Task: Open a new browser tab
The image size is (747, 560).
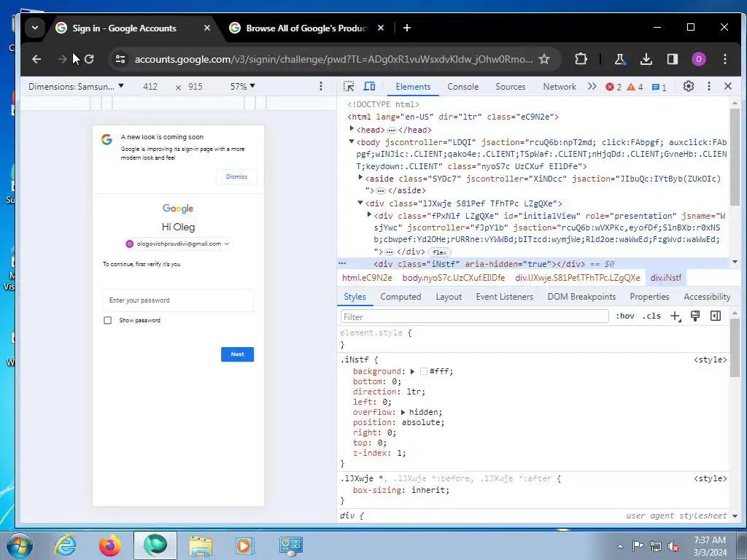Action: (407, 28)
